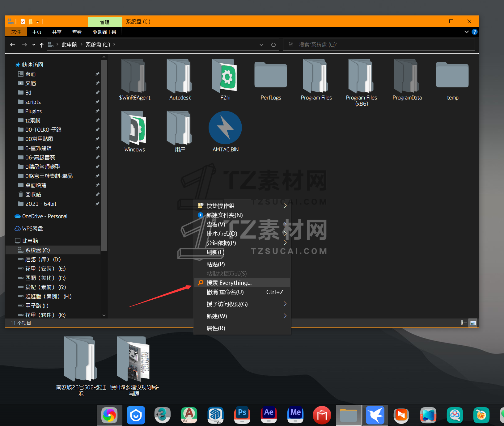
Task: Select the Autodesk folder
Action: click(180, 80)
